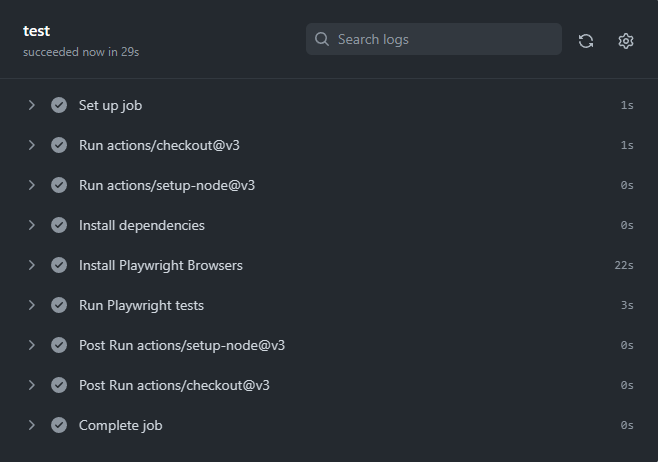The width and height of the screenshot is (658, 462).
Task: Click the success icon beside Run Playwright tests
Action: click(59, 305)
